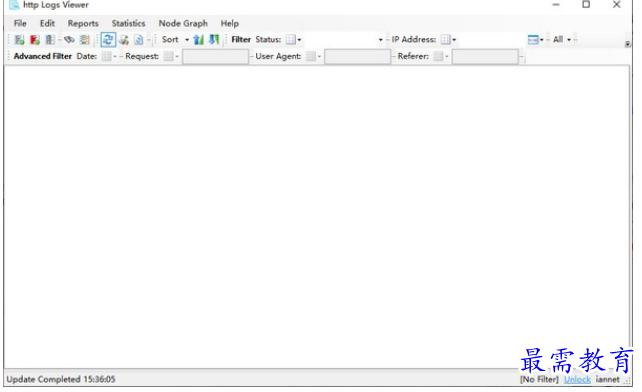Image resolution: width=642 pixels, height=392 pixels.
Task: Expand the Date filter dropdown arrow
Action: pos(115,56)
